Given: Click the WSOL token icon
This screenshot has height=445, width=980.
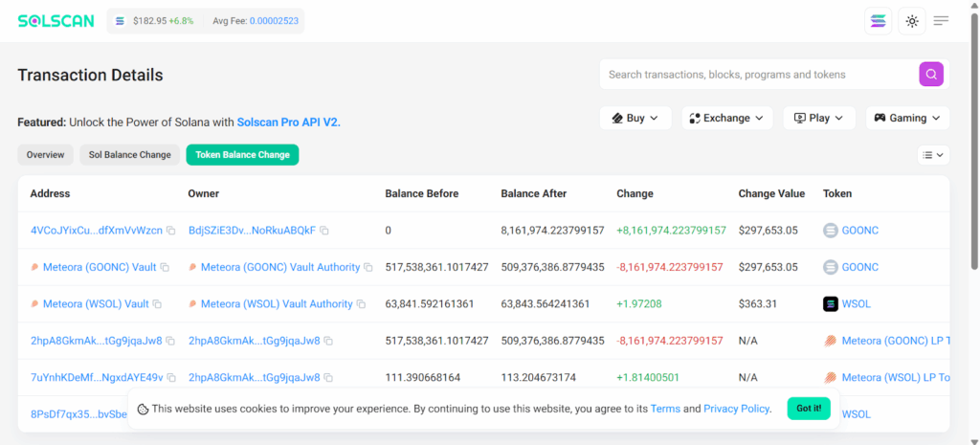Looking at the screenshot, I should [831, 304].
